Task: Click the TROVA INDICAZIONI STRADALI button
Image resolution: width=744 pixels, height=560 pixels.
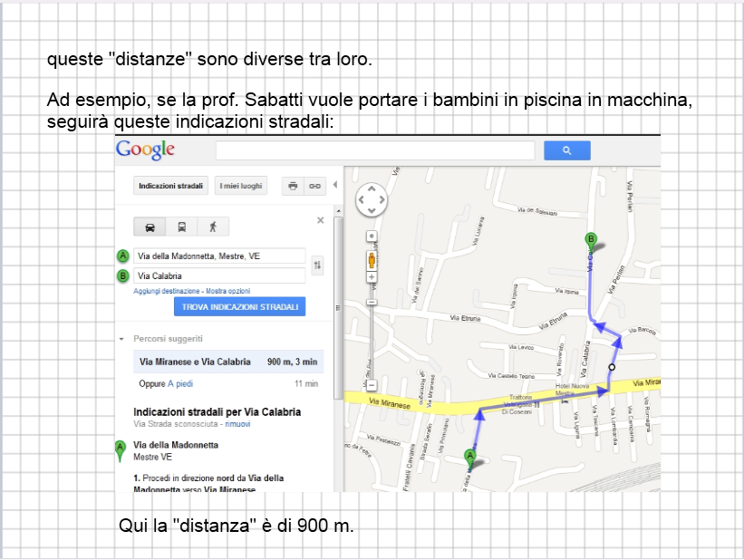Action: 240,307
